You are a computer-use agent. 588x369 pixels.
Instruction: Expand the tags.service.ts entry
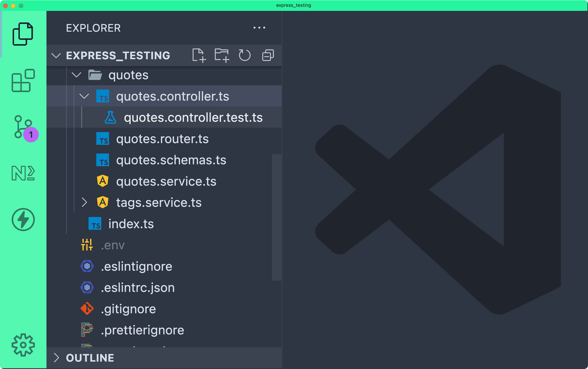[85, 202]
